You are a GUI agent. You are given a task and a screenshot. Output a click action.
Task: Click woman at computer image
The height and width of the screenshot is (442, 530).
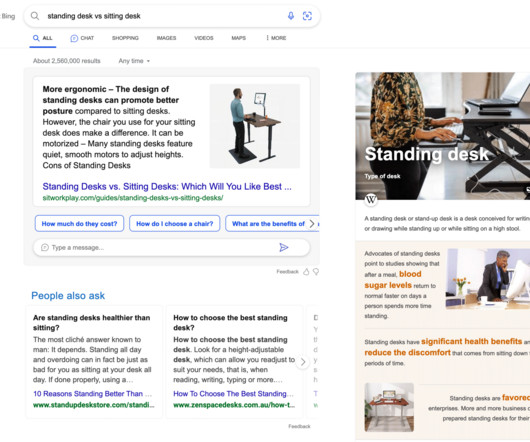488,279
